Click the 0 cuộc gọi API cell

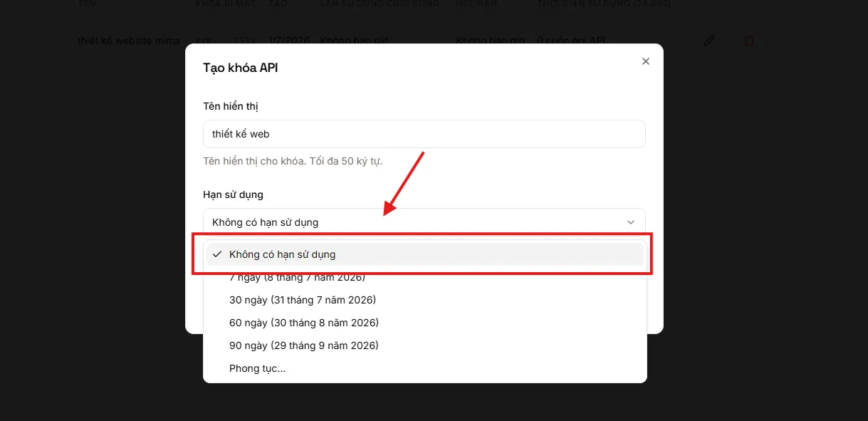(571, 41)
